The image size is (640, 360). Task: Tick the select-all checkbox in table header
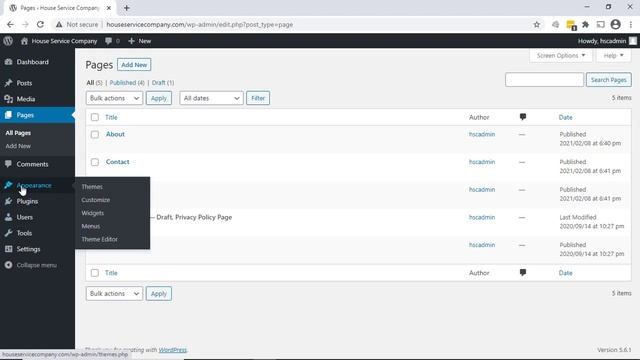(x=95, y=117)
